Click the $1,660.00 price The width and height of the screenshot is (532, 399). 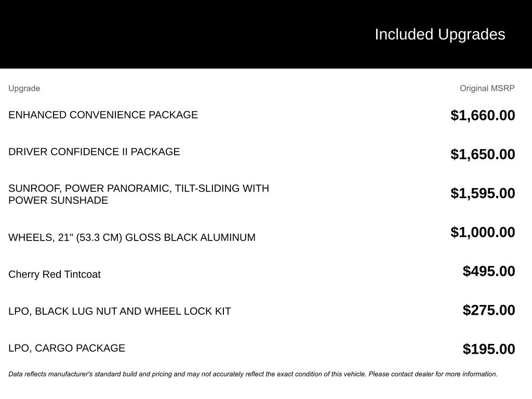click(483, 115)
